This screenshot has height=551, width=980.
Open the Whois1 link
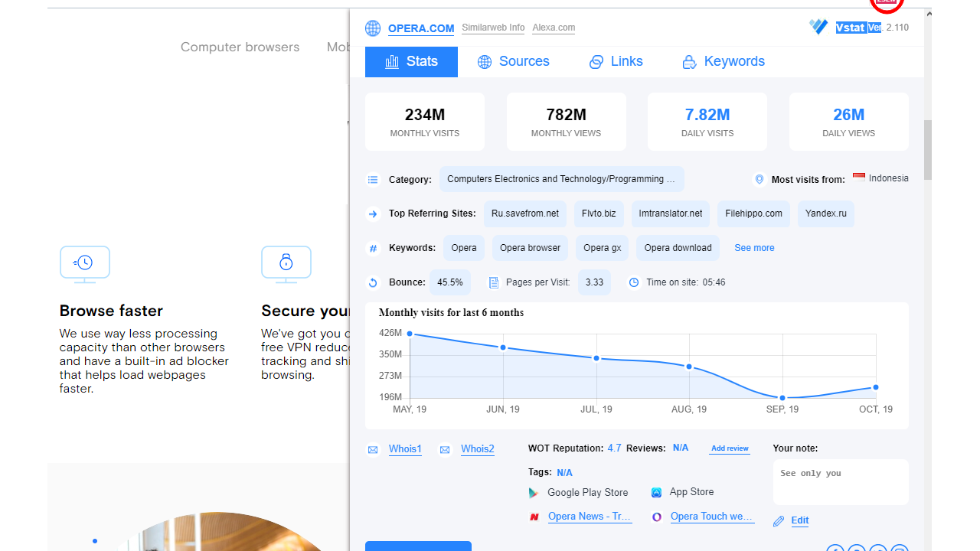coord(405,449)
